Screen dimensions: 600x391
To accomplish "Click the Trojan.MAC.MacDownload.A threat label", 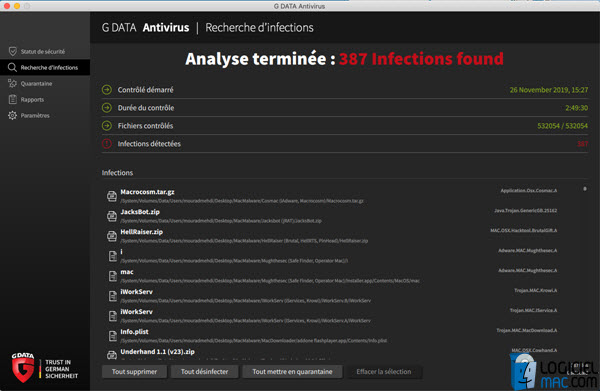I will (527, 330).
